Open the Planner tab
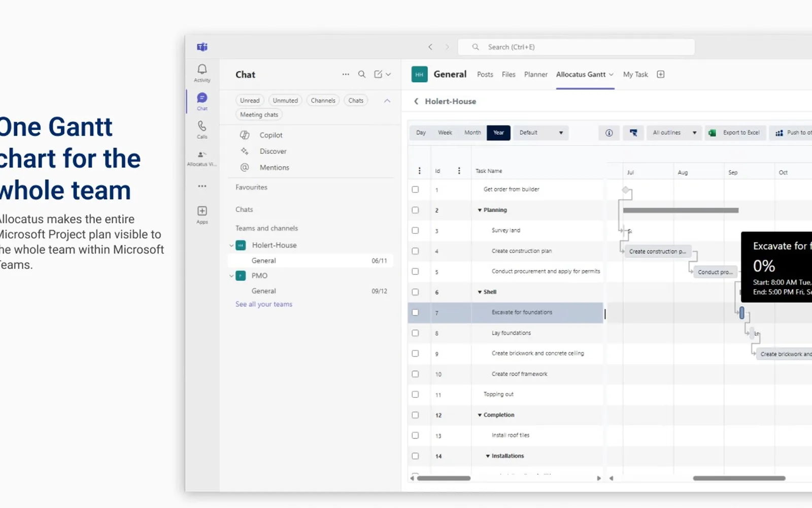This screenshot has height=508, width=812. point(536,74)
